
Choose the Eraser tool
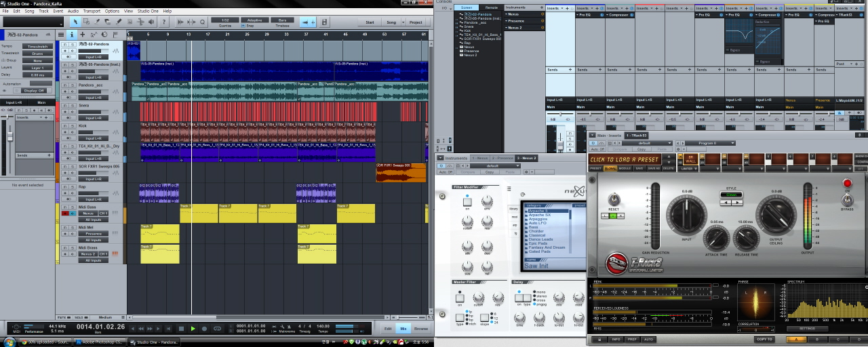(x=107, y=22)
